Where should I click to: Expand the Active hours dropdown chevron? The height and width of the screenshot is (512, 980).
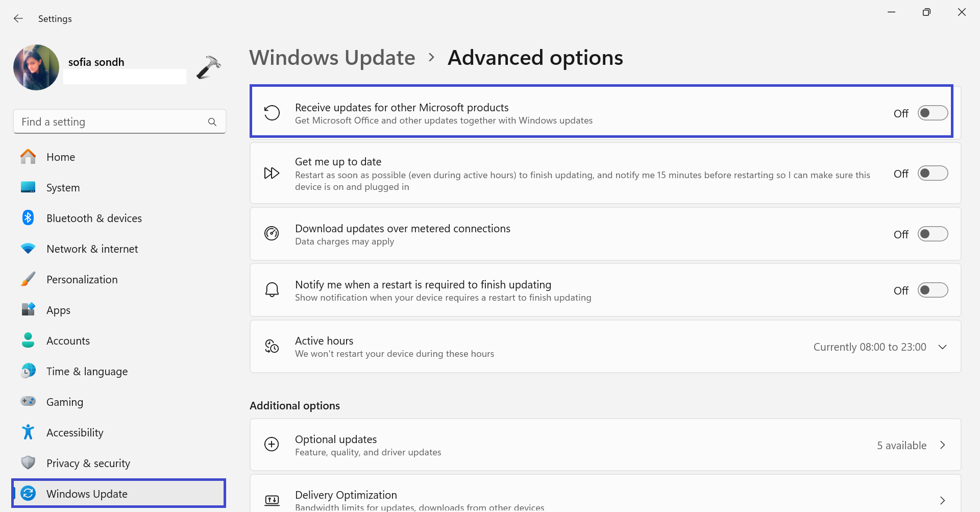942,347
